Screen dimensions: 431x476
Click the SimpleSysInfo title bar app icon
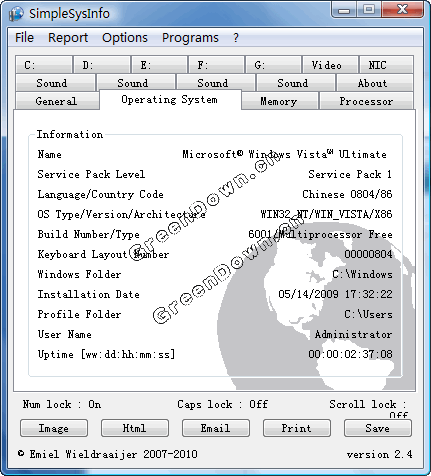point(16,13)
